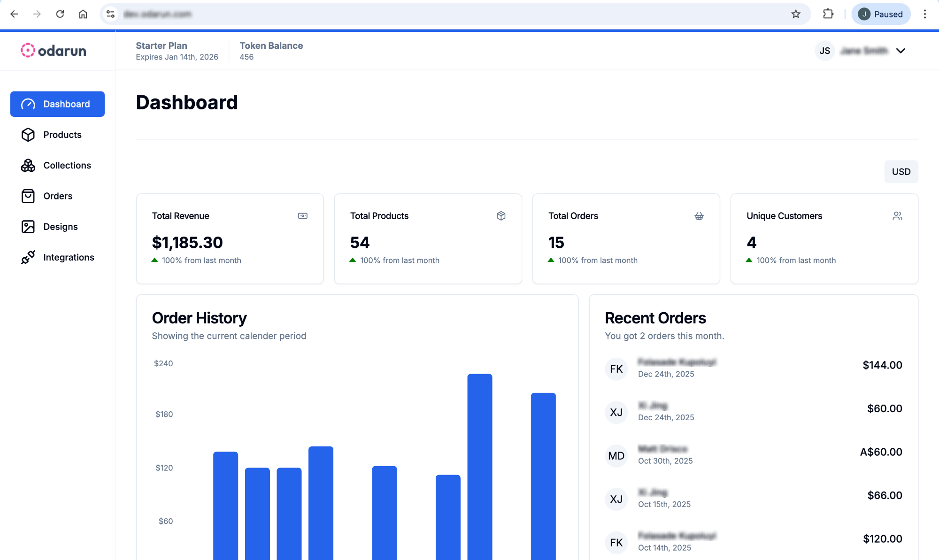Click the browser address bar

pos(423,14)
